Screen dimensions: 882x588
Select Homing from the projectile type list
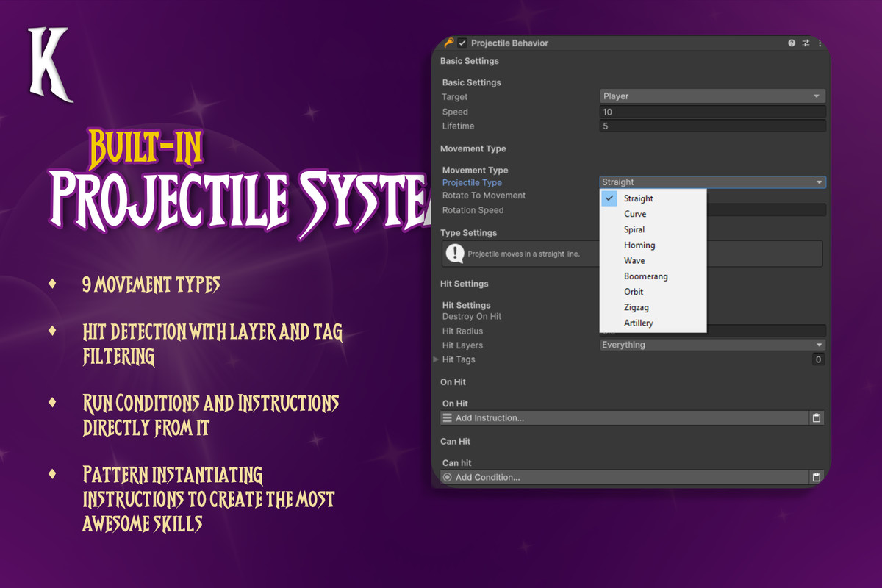[639, 245]
